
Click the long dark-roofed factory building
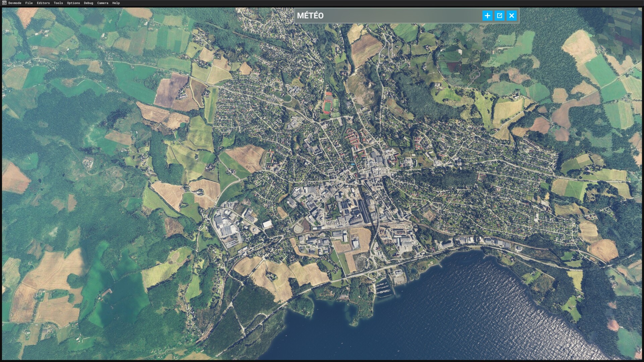pos(364,211)
